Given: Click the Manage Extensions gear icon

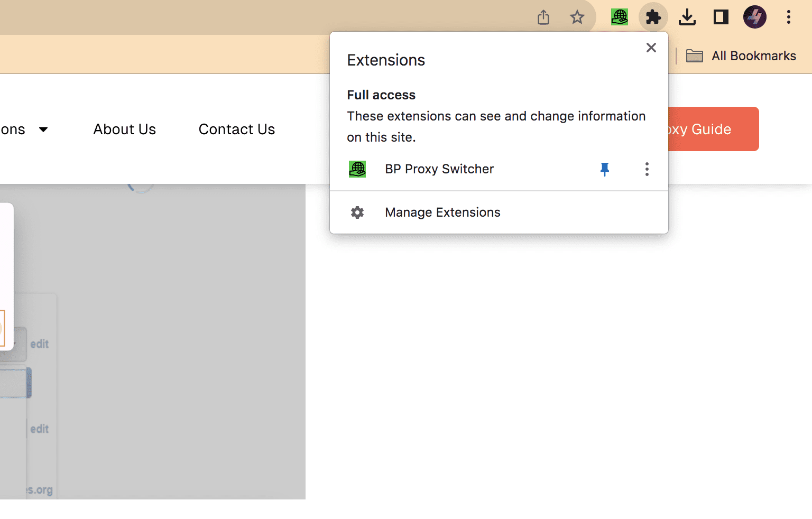Looking at the screenshot, I should (357, 212).
